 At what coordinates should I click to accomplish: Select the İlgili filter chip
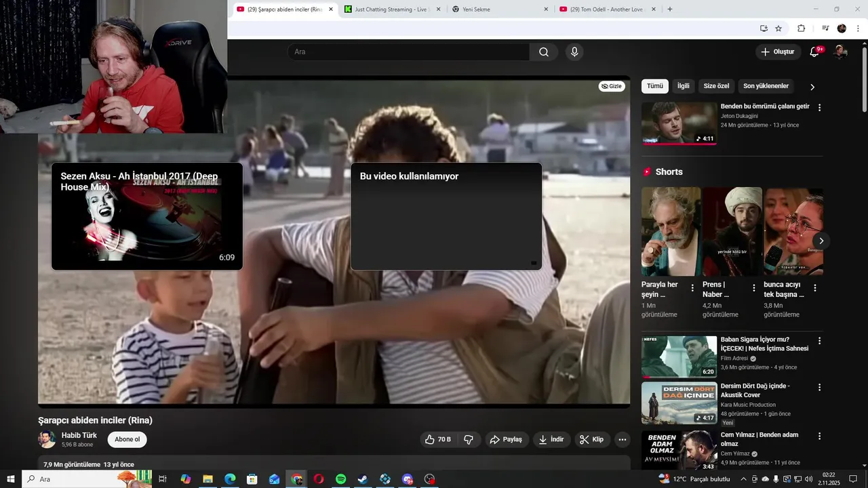[683, 86]
